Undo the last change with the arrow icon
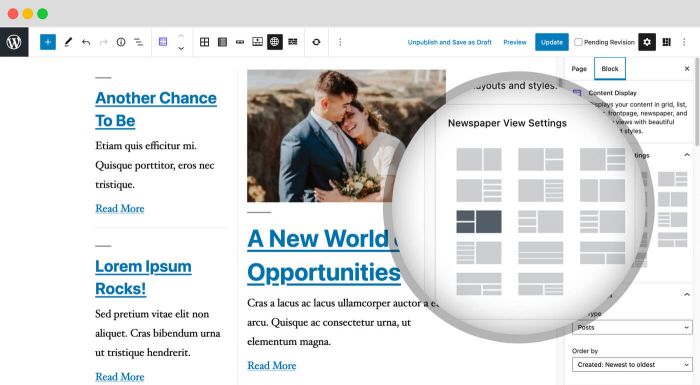This screenshot has height=385, width=700. coord(86,42)
